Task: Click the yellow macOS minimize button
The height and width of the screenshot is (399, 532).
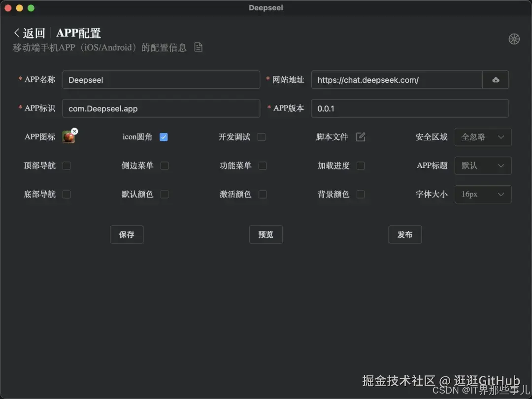Action: click(19, 8)
